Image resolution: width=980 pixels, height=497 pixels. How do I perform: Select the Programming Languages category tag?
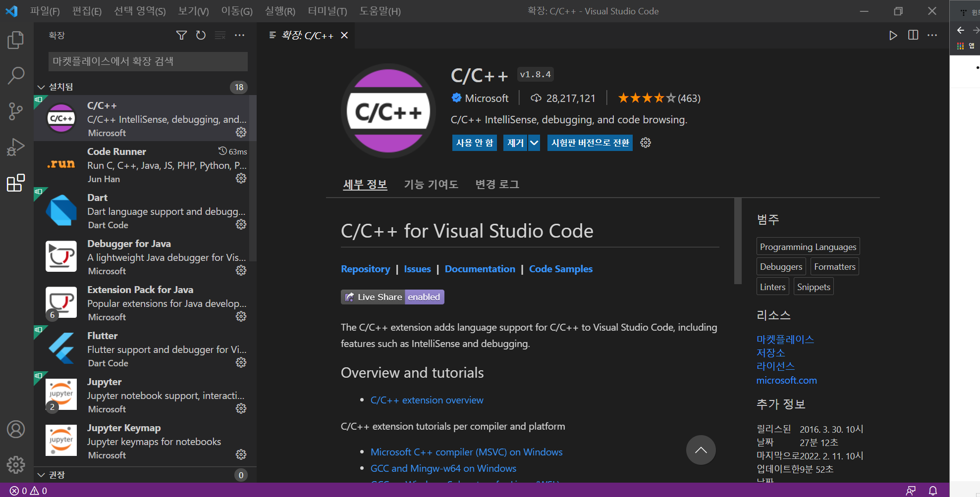coord(808,247)
